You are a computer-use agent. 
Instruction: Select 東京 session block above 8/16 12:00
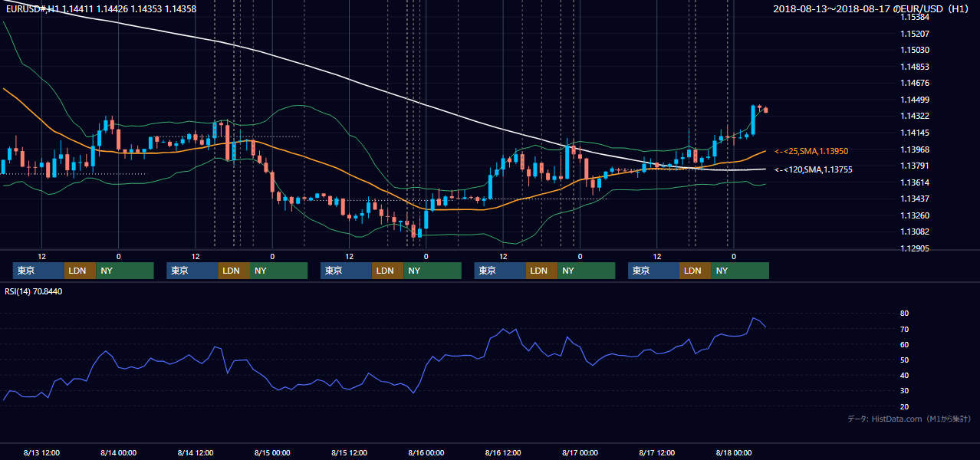click(500, 271)
